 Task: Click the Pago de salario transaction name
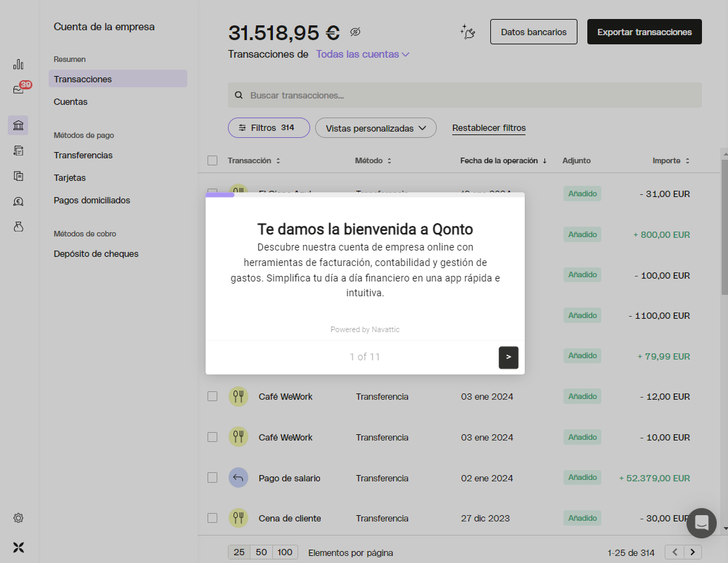(289, 478)
